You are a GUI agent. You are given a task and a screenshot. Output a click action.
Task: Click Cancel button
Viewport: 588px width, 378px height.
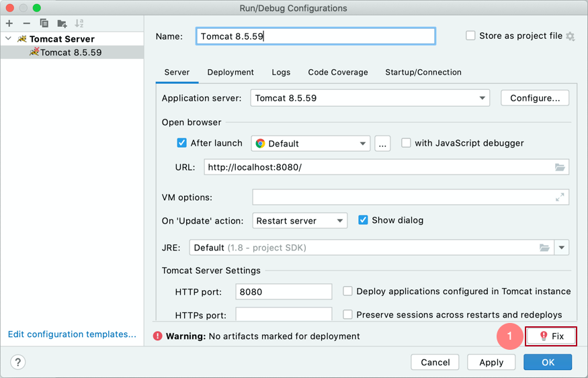click(435, 363)
